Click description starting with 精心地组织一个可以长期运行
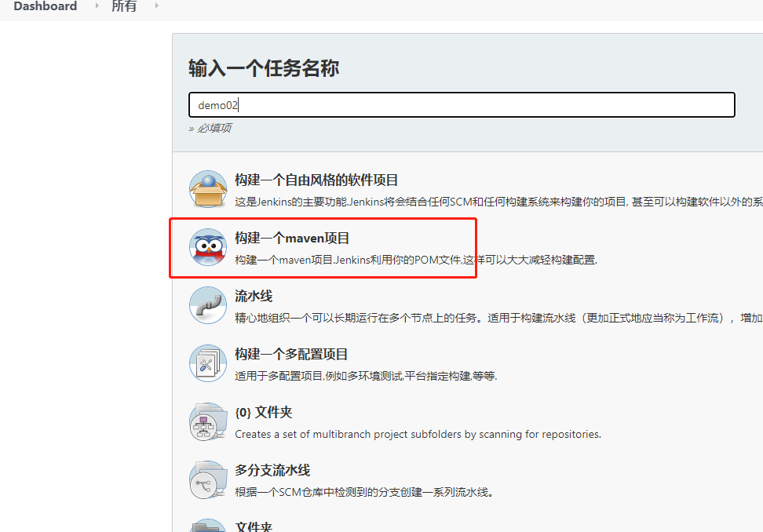Screen dimensions: 763x532 coord(498,318)
